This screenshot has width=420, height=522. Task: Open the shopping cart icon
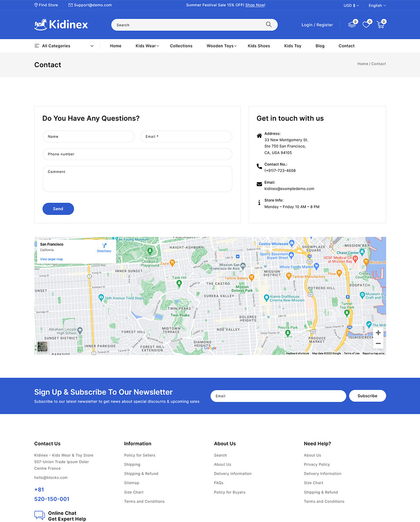380,25
